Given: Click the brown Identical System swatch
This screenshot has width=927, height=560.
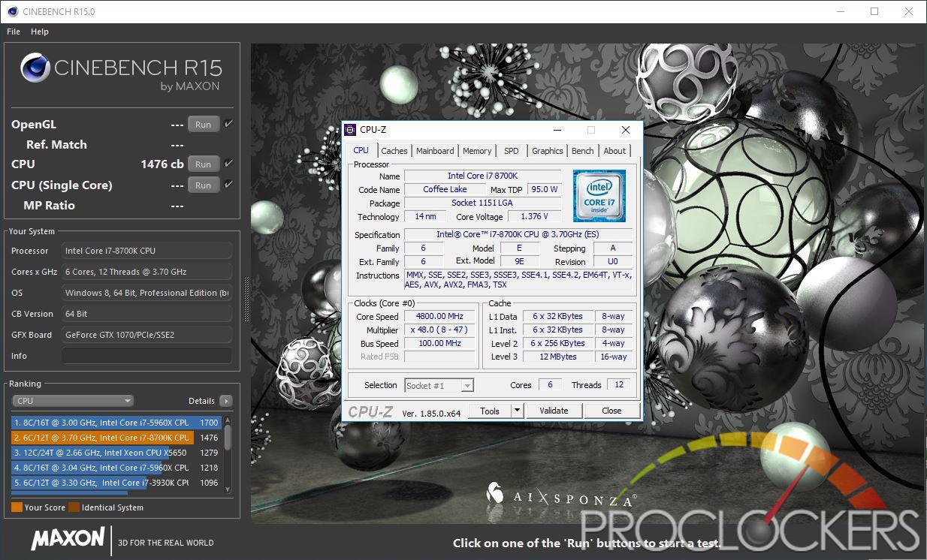Looking at the screenshot, I should 74,507.
